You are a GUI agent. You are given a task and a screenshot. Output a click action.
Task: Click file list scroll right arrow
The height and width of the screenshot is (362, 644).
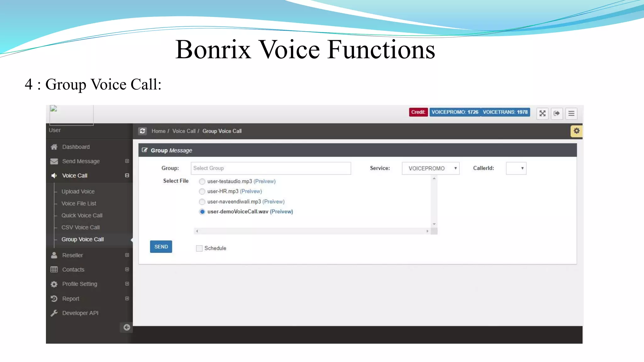coord(427,231)
